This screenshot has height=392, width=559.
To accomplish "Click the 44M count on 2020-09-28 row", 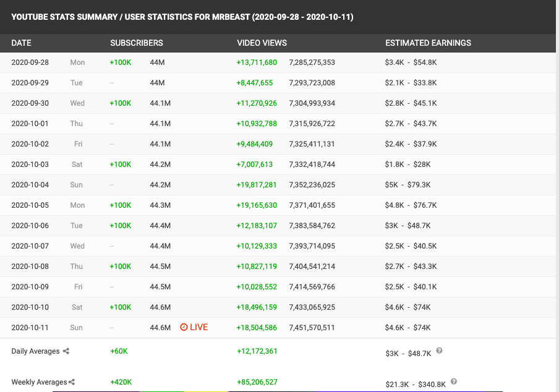I will pyautogui.click(x=157, y=62).
